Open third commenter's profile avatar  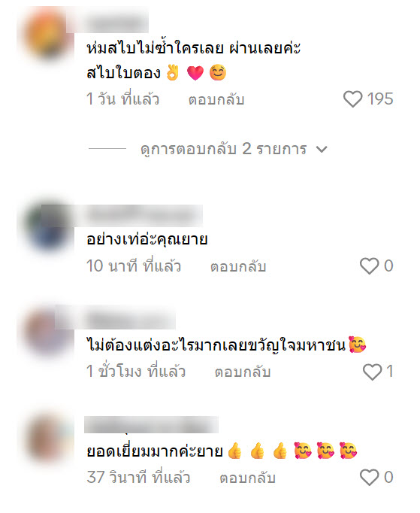tap(47, 332)
